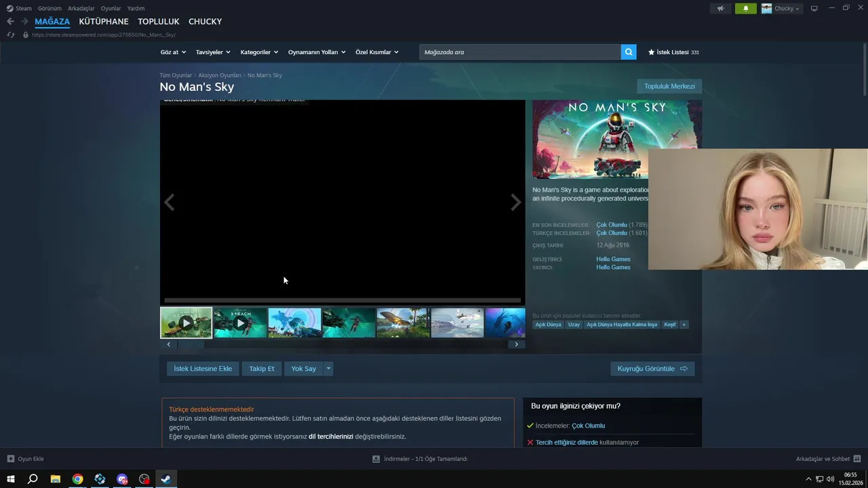
Task: Select the fifth thumbnail showing a ship
Action: point(403,323)
